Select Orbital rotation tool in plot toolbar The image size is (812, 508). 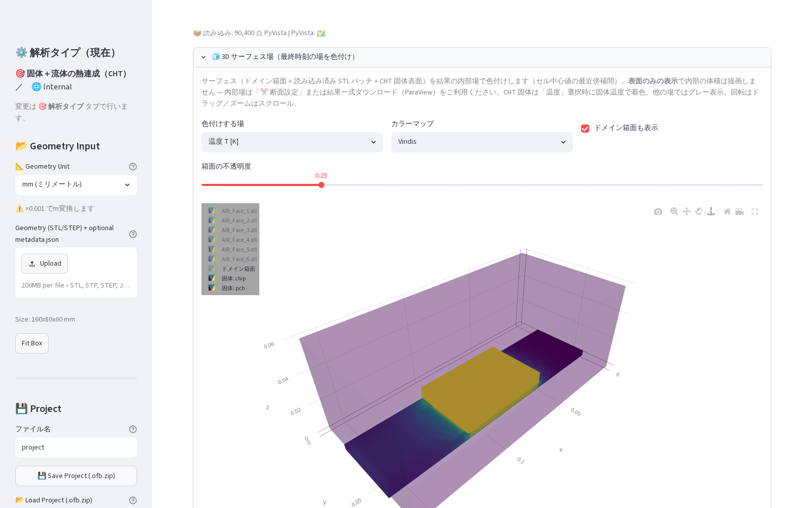[x=699, y=211]
